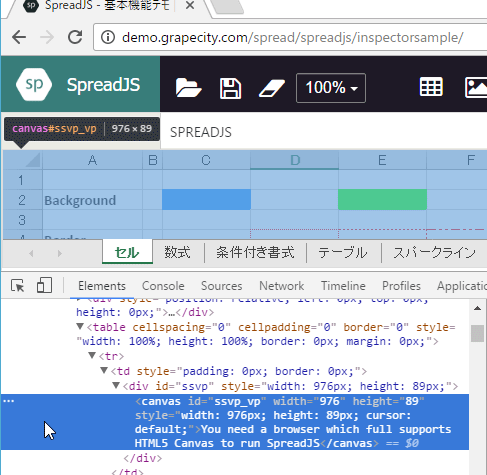This screenshot has height=475, width=487.
Task: Click the eraser clear icon
Action: [x=272, y=88]
